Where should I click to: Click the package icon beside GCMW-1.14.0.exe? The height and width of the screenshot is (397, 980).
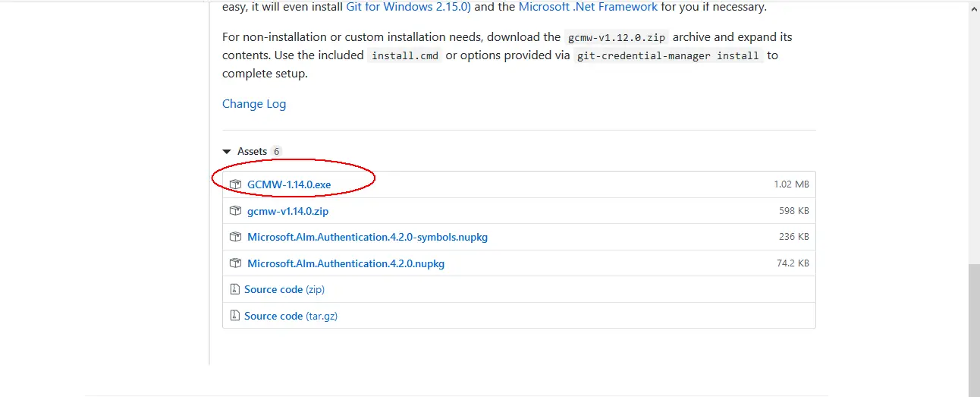[235, 184]
